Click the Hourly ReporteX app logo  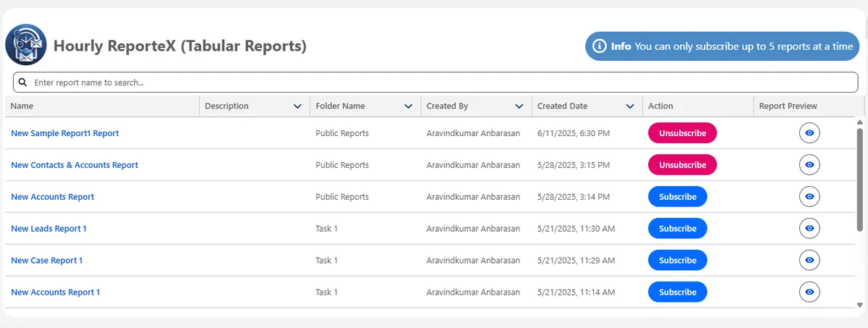[26, 45]
